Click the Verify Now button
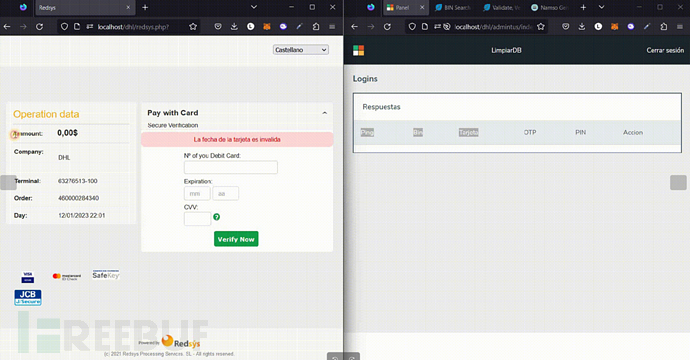Screen dimensions: 690x360 point(236,239)
